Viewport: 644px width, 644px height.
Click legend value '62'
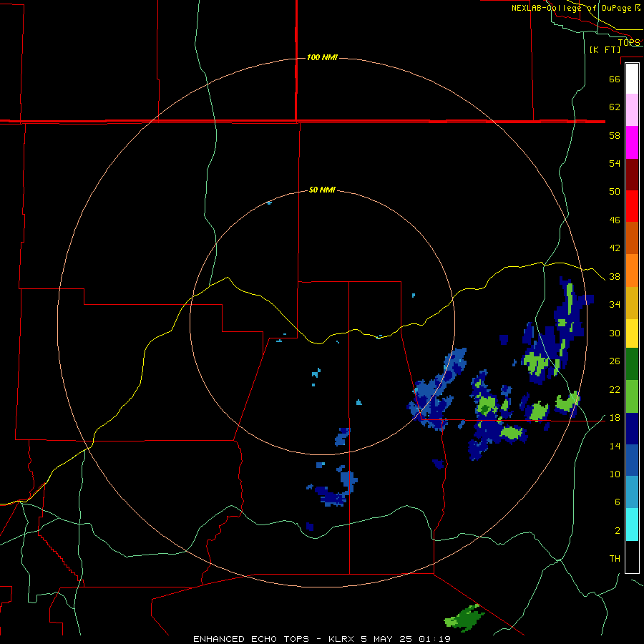615,107
